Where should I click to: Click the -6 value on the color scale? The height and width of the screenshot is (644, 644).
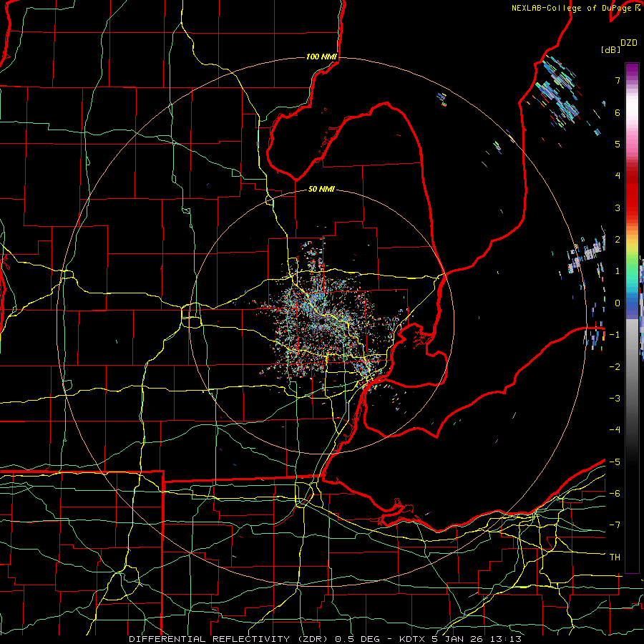(x=615, y=494)
